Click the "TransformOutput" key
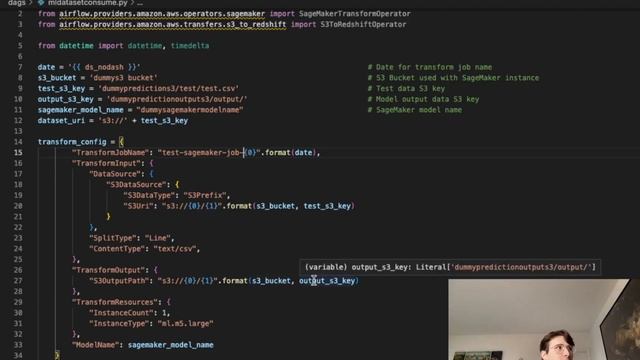The width and height of the screenshot is (640, 360). pos(108,270)
